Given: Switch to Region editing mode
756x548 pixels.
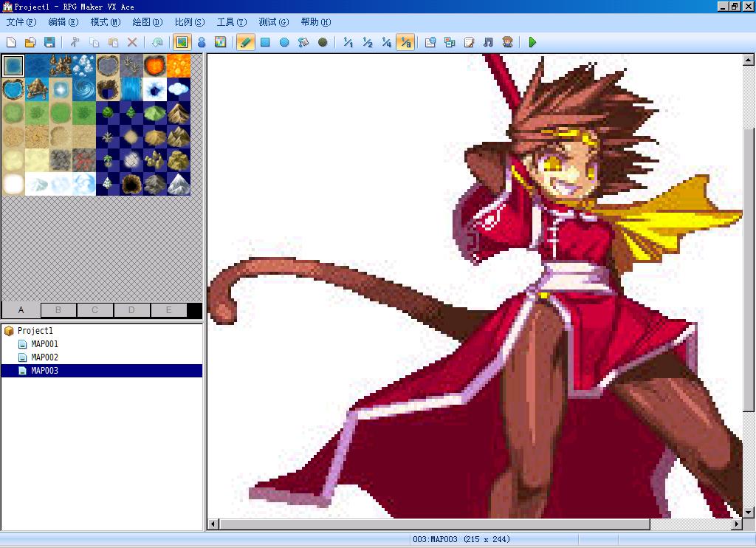Looking at the screenshot, I should 220,42.
